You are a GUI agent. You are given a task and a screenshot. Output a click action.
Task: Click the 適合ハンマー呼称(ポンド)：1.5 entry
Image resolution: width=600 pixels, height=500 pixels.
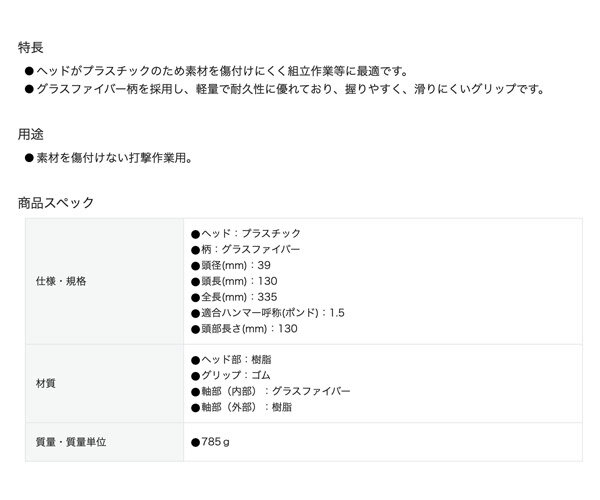pyautogui.click(x=267, y=313)
